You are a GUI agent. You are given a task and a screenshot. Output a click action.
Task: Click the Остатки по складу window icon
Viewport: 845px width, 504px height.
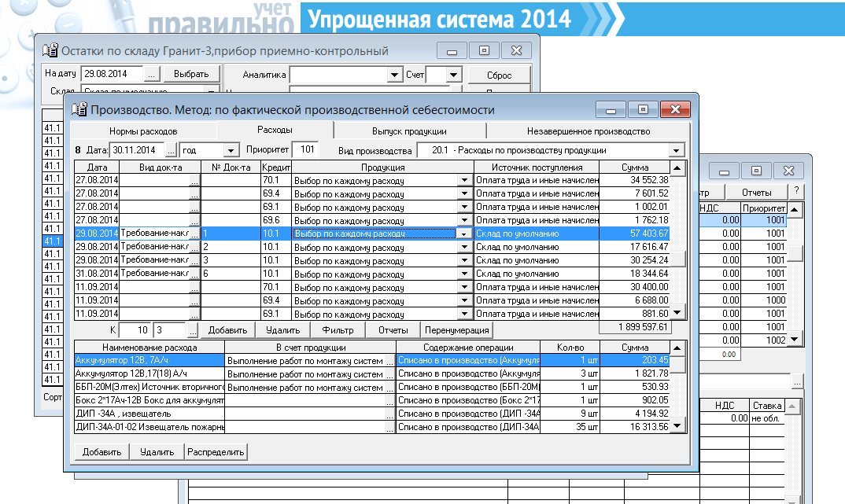[50, 51]
